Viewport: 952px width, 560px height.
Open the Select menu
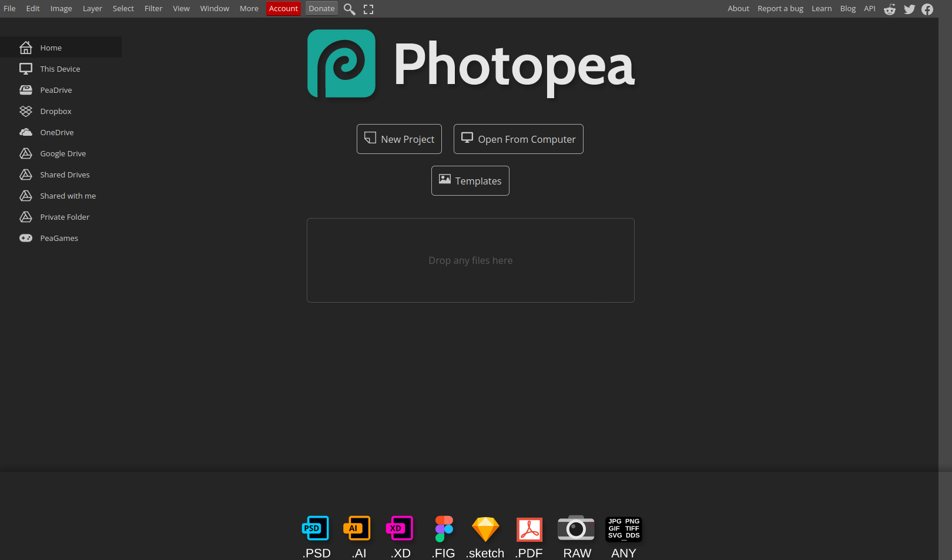[123, 8]
